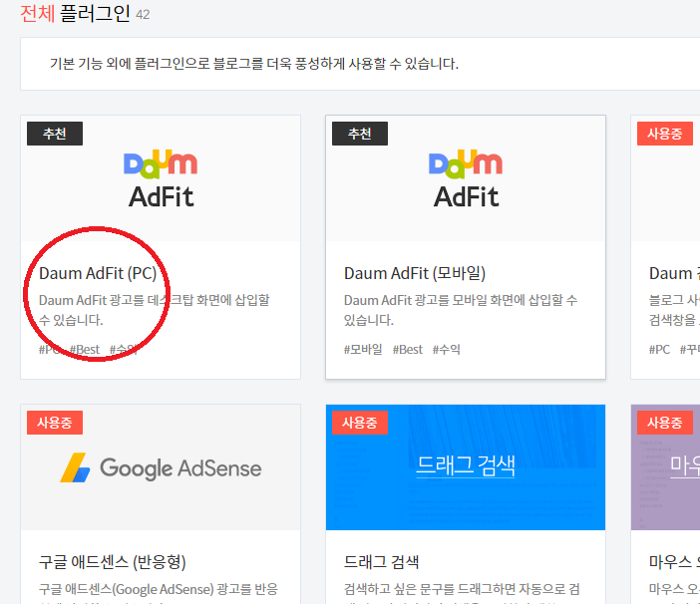Open the 드래그 검색 plugin title

tap(381, 561)
